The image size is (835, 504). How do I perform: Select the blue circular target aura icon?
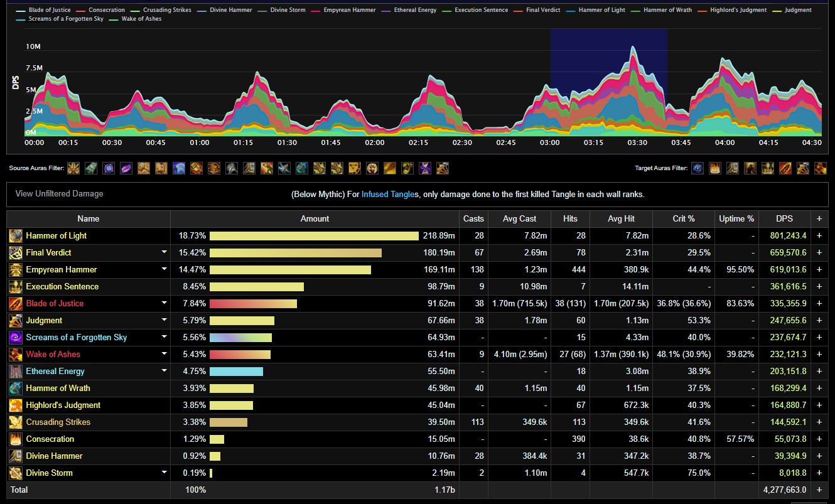click(x=698, y=168)
